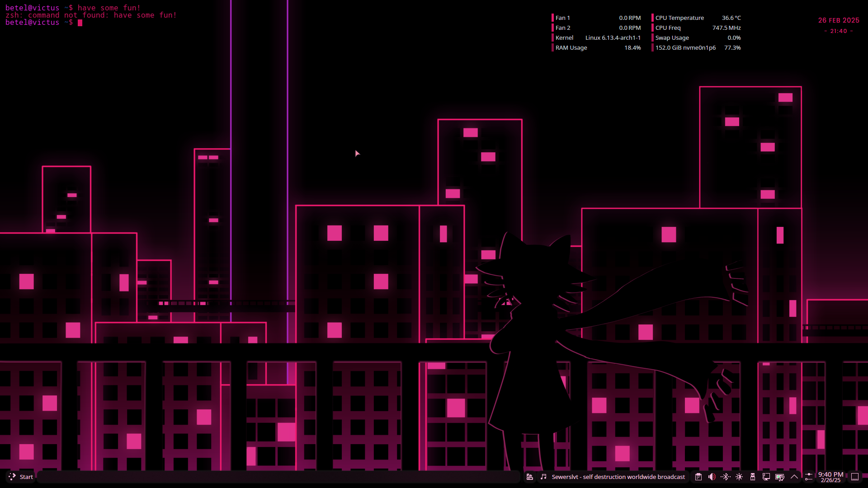This screenshot has width=868, height=488.
Task: Open the network connections tray icon
Action: coord(766,477)
